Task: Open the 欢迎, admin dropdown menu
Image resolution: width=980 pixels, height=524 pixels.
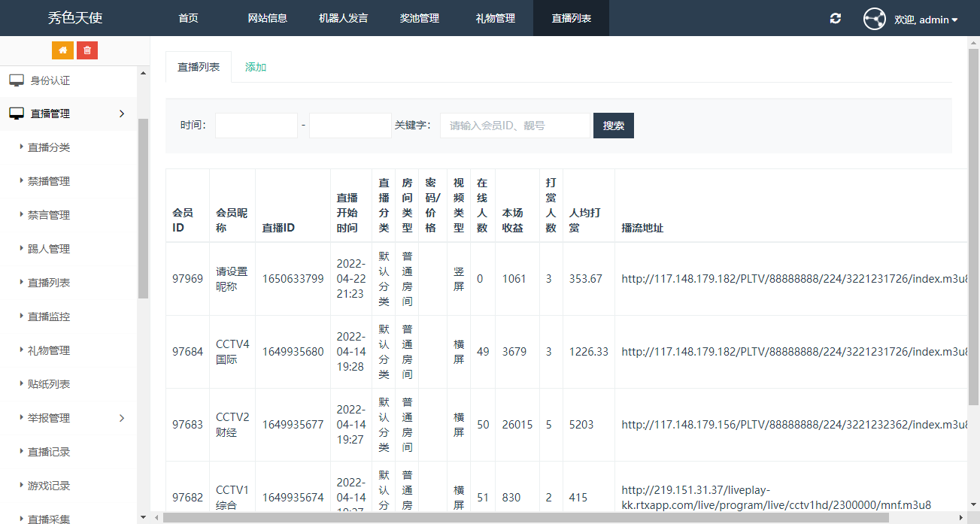Action: tap(926, 20)
